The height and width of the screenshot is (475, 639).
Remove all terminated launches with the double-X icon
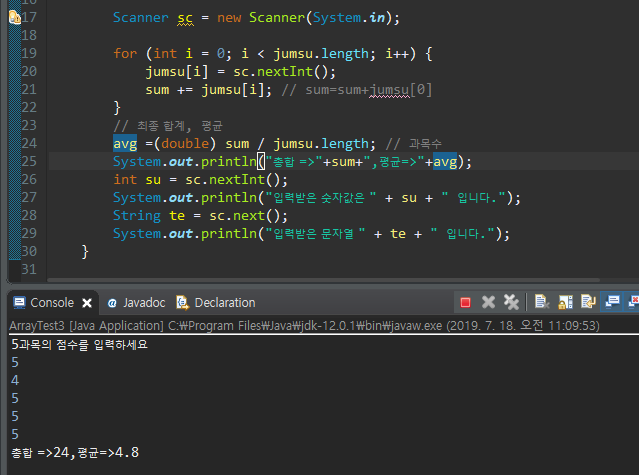(x=511, y=302)
